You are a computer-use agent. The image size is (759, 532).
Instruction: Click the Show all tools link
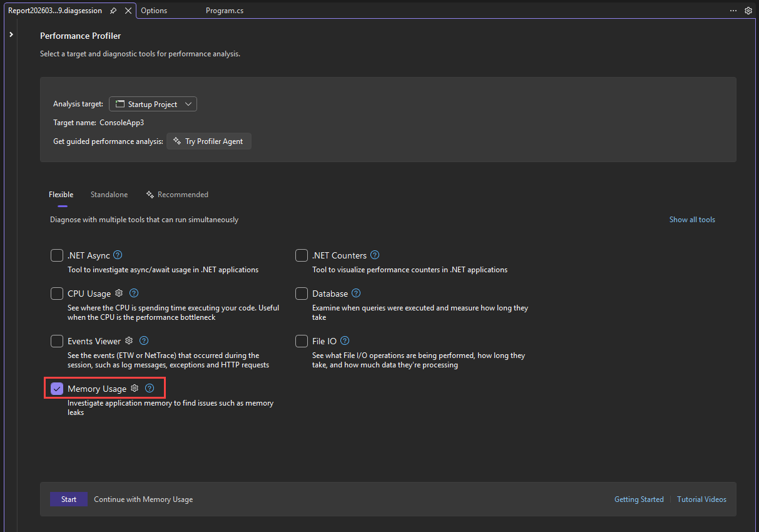692,219
